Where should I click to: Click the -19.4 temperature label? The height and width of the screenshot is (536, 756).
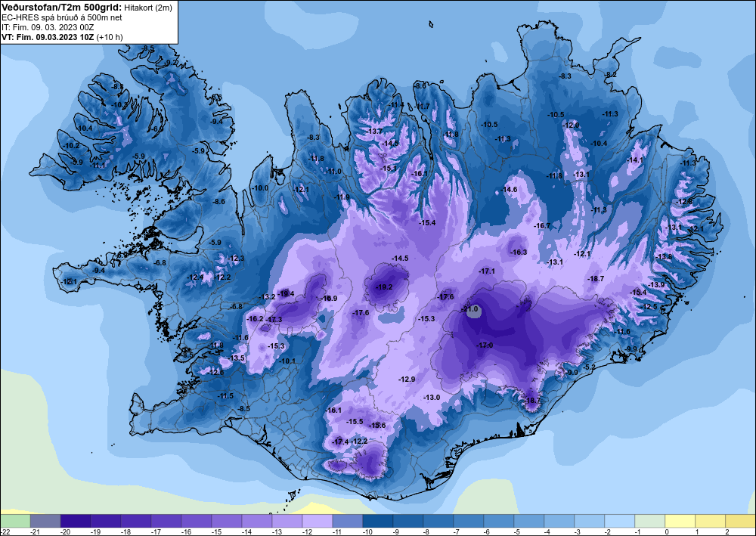point(286,293)
